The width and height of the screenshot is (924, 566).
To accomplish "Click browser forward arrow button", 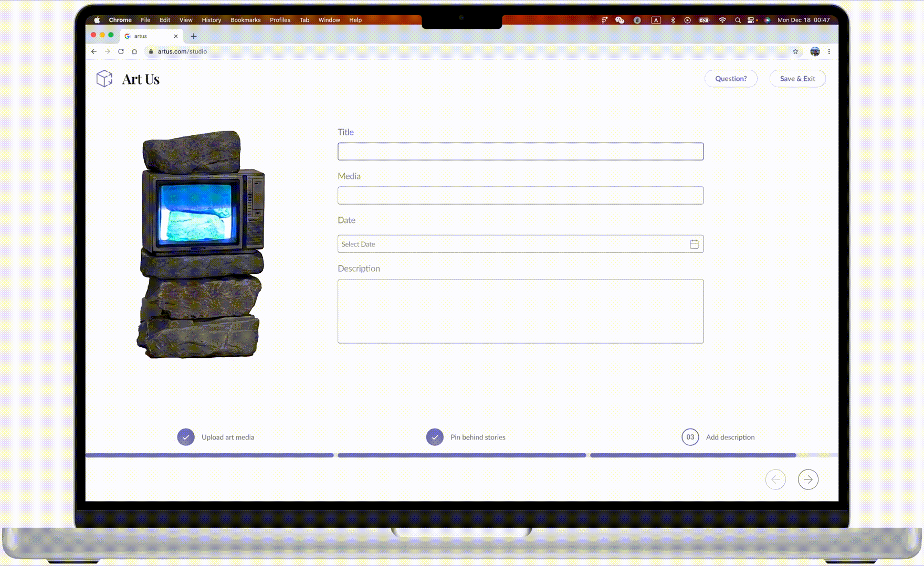I will tap(108, 51).
